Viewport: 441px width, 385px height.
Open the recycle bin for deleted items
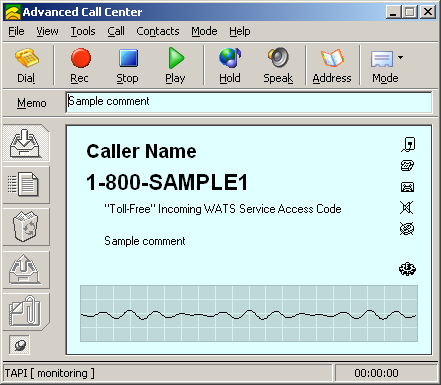[x=26, y=227]
